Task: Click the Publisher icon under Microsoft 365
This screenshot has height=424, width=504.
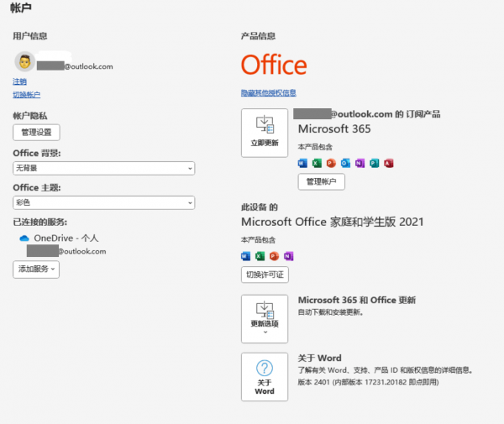Action: [x=374, y=163]
